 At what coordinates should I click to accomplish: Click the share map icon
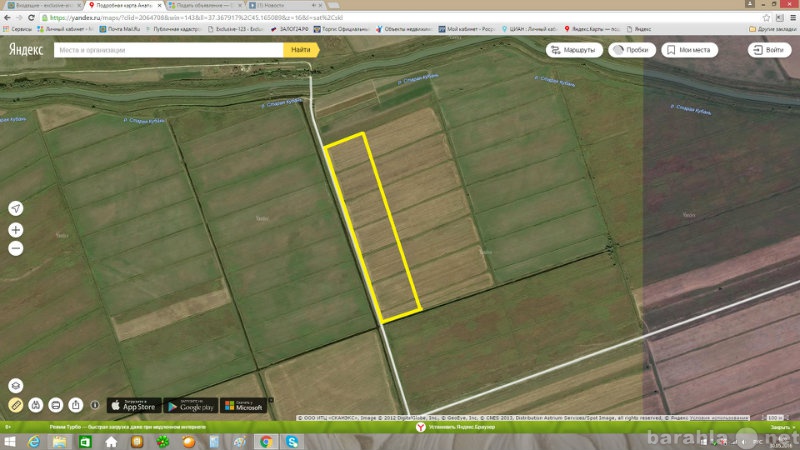[76, 405]
